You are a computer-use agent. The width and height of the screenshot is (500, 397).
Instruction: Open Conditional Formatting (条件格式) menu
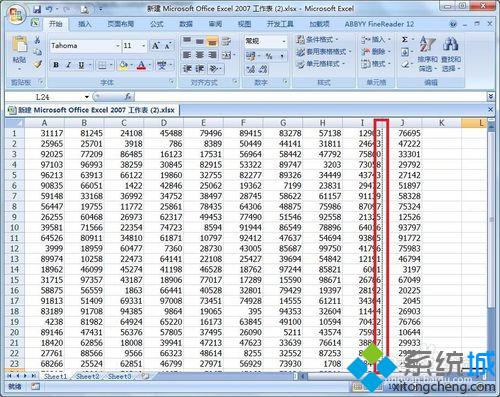(317, 40)
